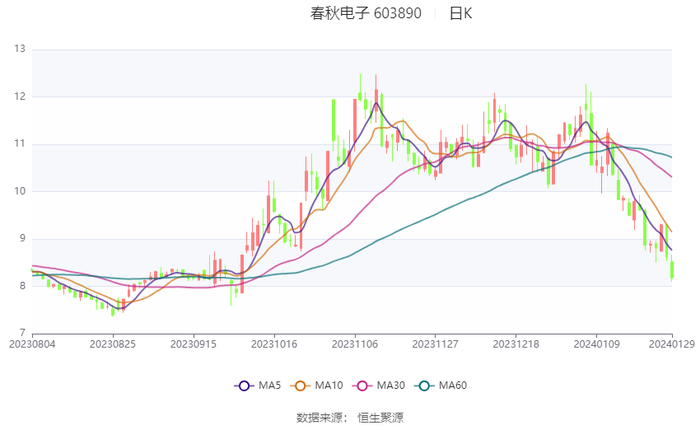The height and width of the screenshot is (426, 700).
Task: Toggle the MA10 orange legend marker
Action: coord(300,386)
